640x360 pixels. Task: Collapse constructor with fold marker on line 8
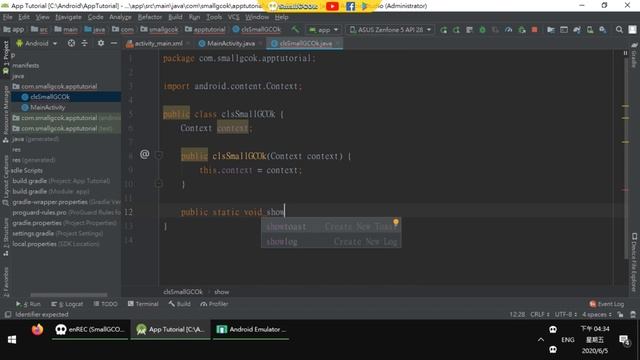[x=159, y=155]
